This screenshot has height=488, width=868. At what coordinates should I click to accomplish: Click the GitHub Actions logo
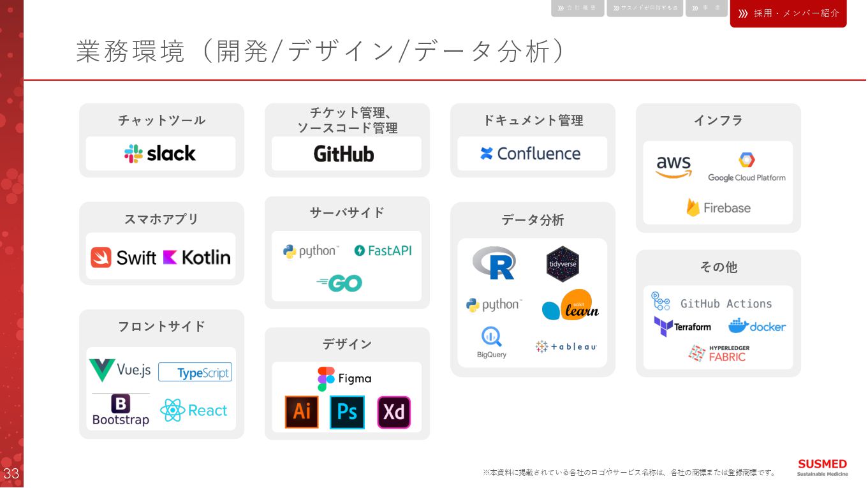coord(711,302)
